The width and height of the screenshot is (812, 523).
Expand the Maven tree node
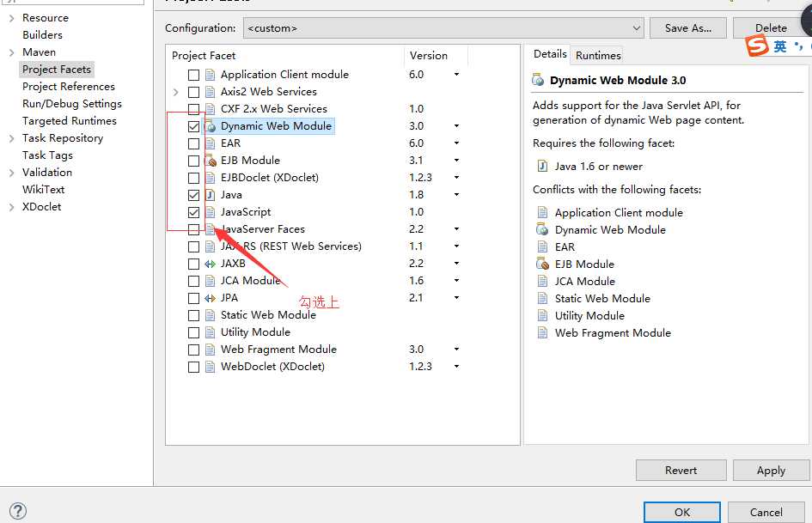(x=11, y=52)
